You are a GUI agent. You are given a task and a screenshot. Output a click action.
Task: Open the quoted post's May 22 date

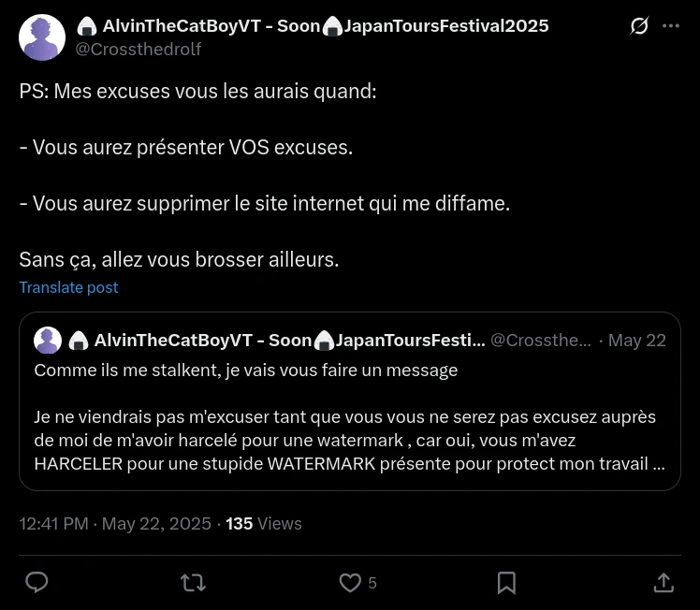[637, 341]
